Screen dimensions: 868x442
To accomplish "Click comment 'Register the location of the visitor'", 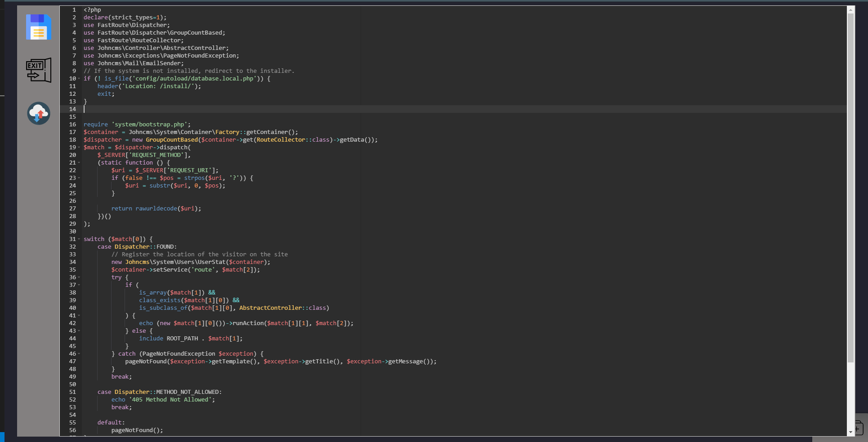I will pos(184,254).
